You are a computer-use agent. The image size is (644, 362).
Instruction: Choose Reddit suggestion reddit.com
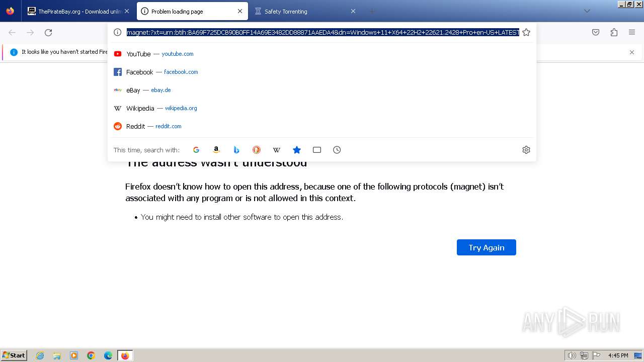click(x=322, y=126)
